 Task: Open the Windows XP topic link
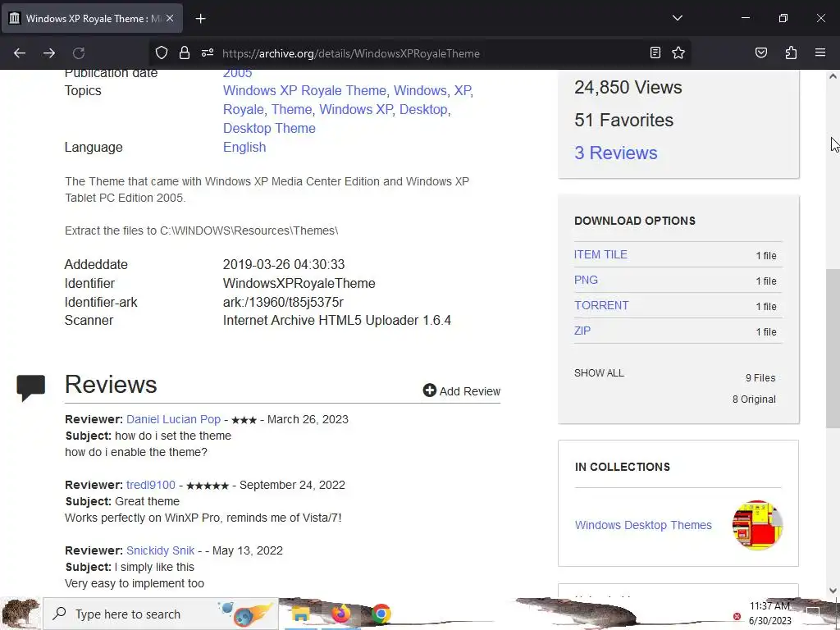[356, 109]
